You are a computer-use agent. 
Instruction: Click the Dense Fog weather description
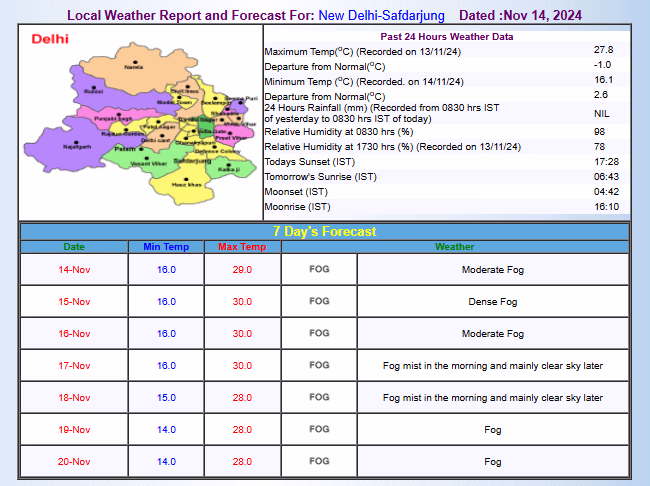492,301
